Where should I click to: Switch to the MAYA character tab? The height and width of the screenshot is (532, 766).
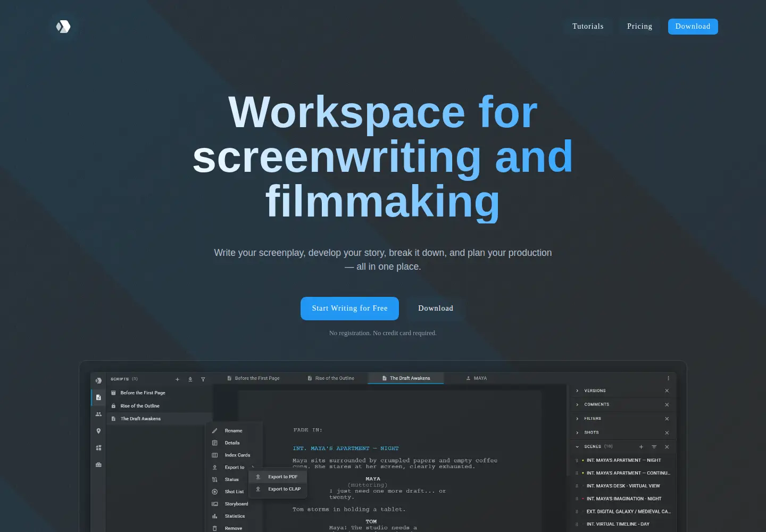tap(477, 378)
